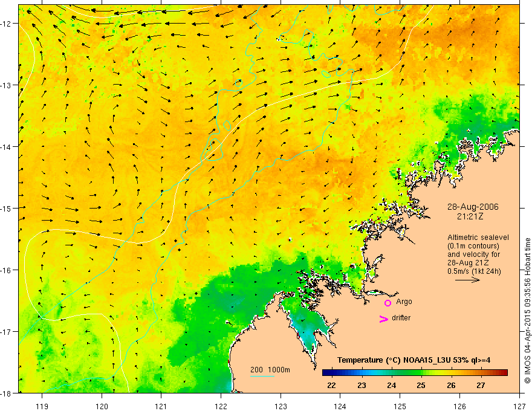This screenshot has height=411, width=532.
Task: Click color bar tick label 25
Action: (421, 385)
